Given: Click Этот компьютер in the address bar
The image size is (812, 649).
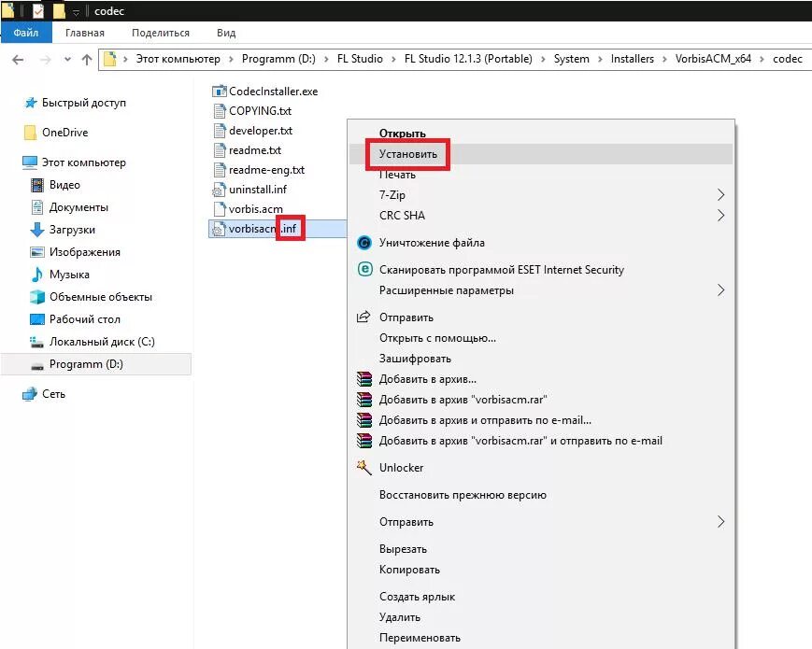Looking at the screenshot, I should point(178,59).
